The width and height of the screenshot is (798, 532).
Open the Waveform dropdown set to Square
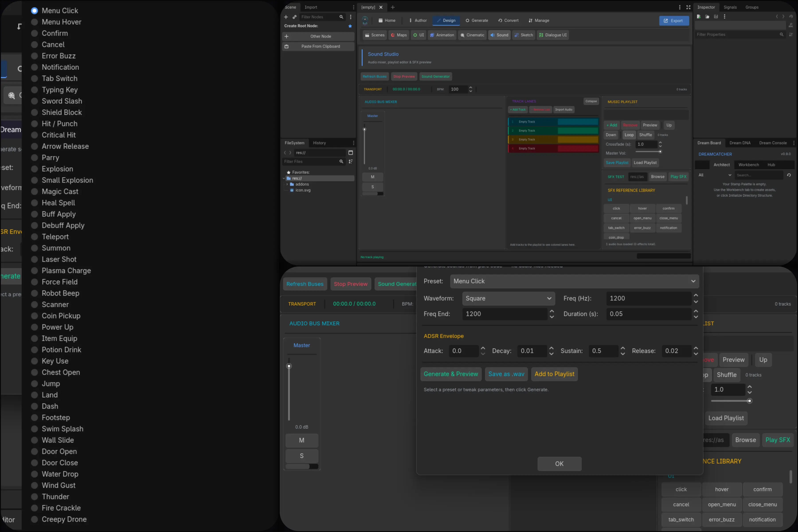pos(508,299)
